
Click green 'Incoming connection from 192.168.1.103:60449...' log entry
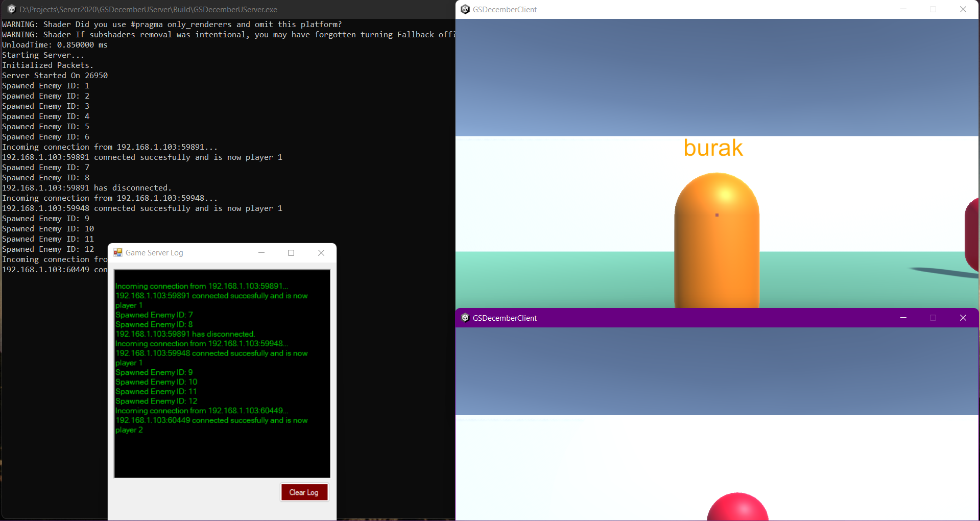(202, 411)
